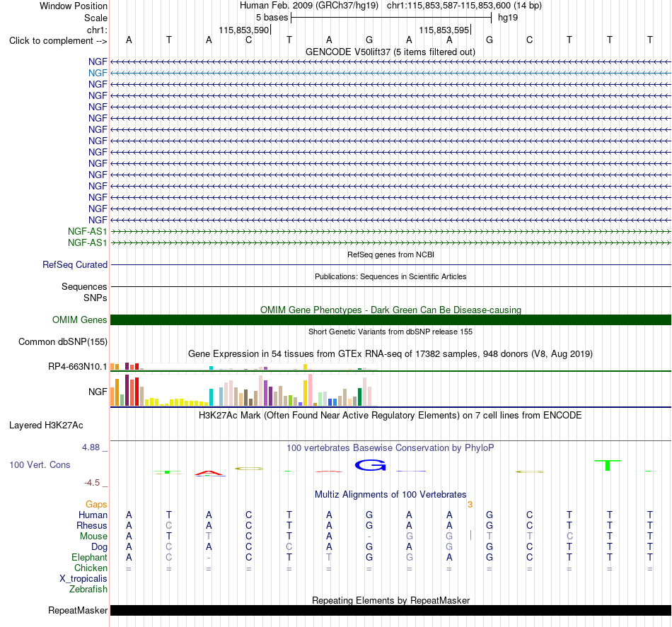Click the Rhesus alignment row label
Viewport: 672px width, 627px height.
(x=92, y=525)
